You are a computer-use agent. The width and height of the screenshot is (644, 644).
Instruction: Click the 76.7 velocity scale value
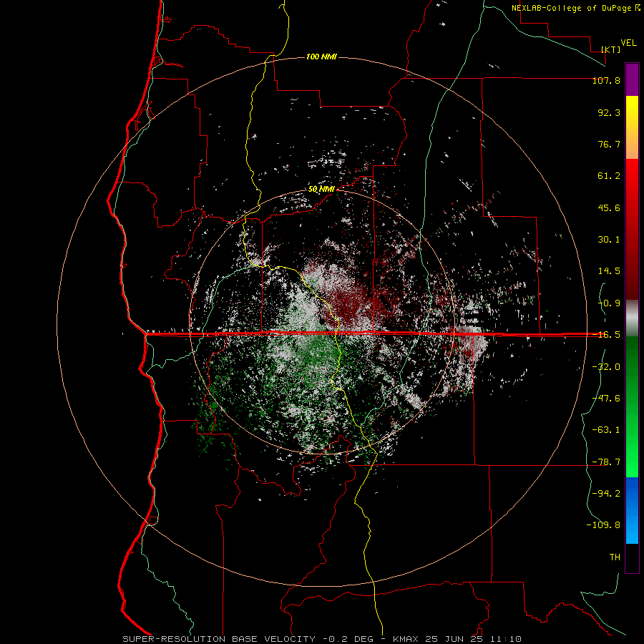609,144
